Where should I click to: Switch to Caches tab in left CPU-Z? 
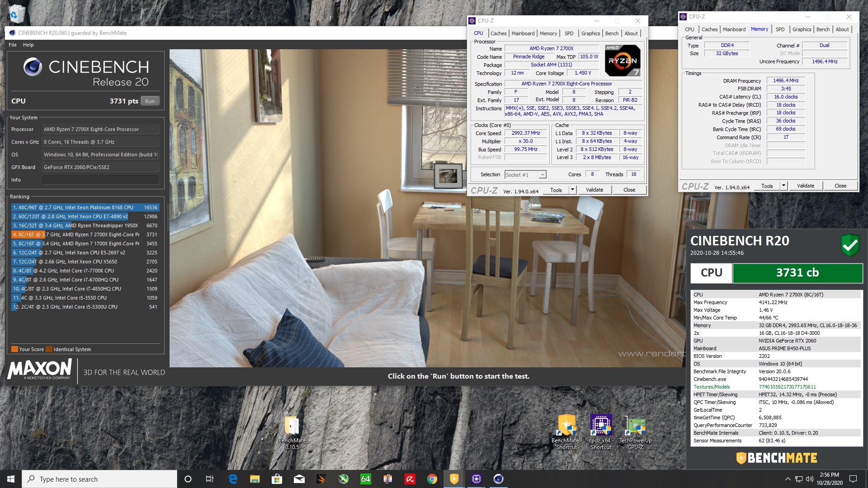[498, 33]
